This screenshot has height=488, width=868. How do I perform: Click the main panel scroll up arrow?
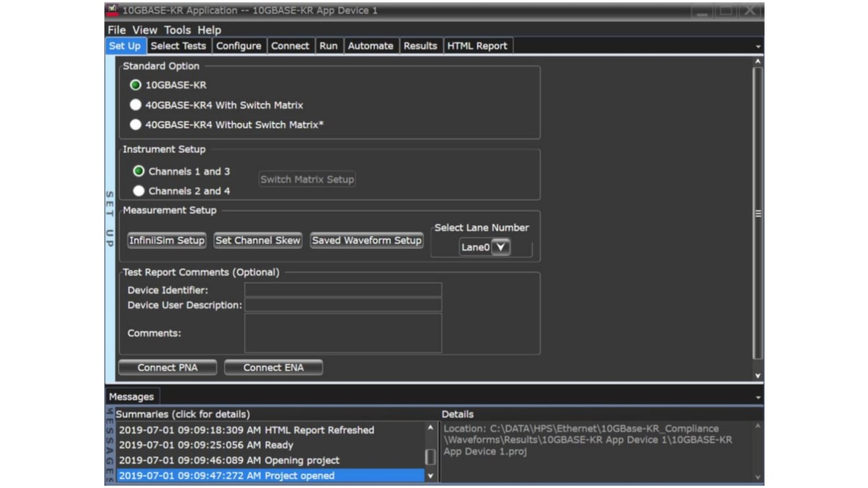click(758, 61)
